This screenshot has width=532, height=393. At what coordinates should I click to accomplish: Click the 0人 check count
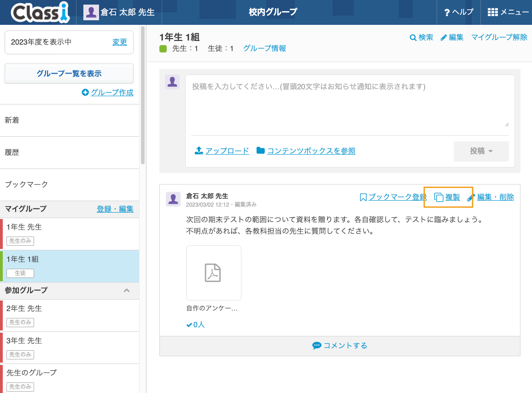click(196, 325)
